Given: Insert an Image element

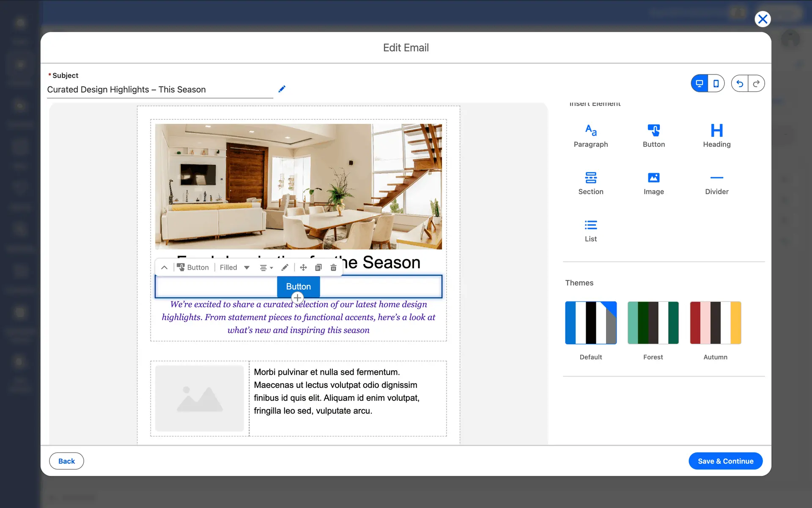Looking at the screenshot, I should (653, 183).
